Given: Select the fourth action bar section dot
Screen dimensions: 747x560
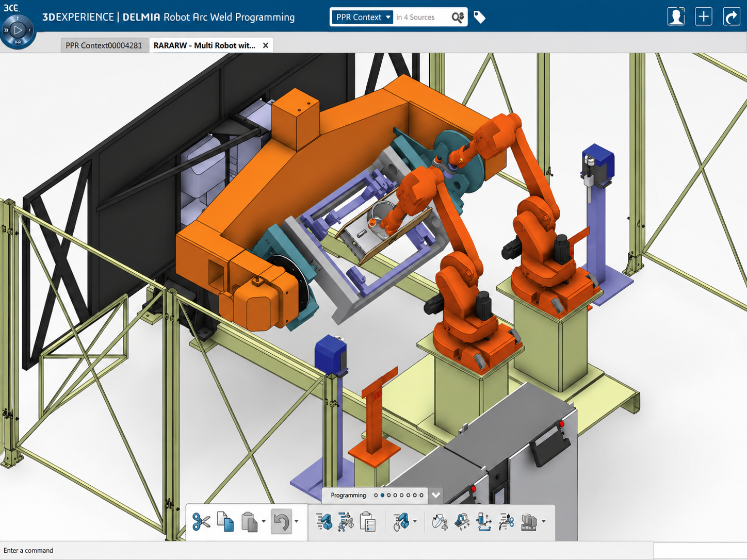Looking at the screenshot, I should (396, 495).
